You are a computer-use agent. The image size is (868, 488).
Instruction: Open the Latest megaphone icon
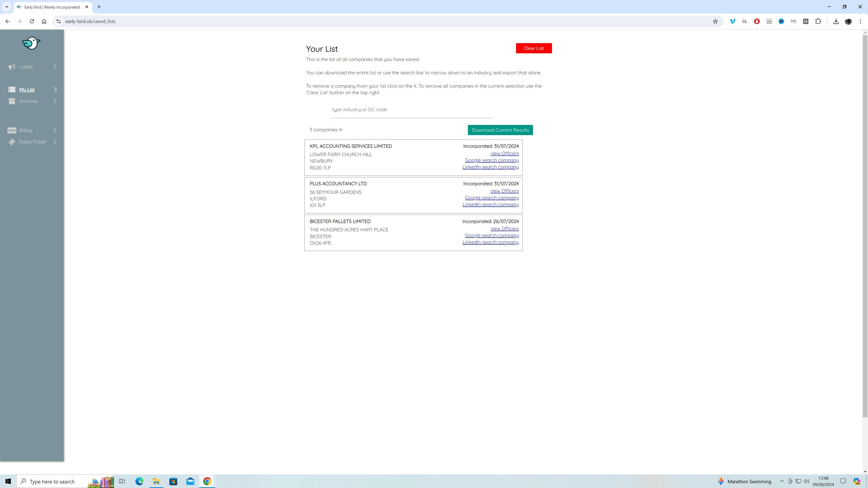tap(12, 67)
